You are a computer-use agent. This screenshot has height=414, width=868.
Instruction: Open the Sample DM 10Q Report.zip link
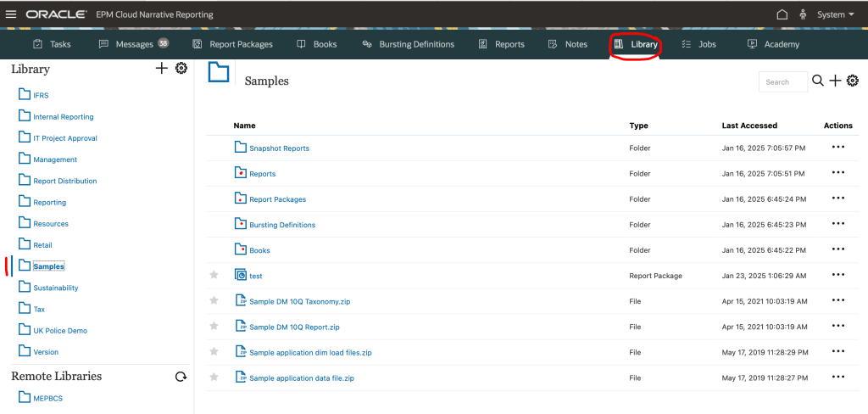pos(294,327)
